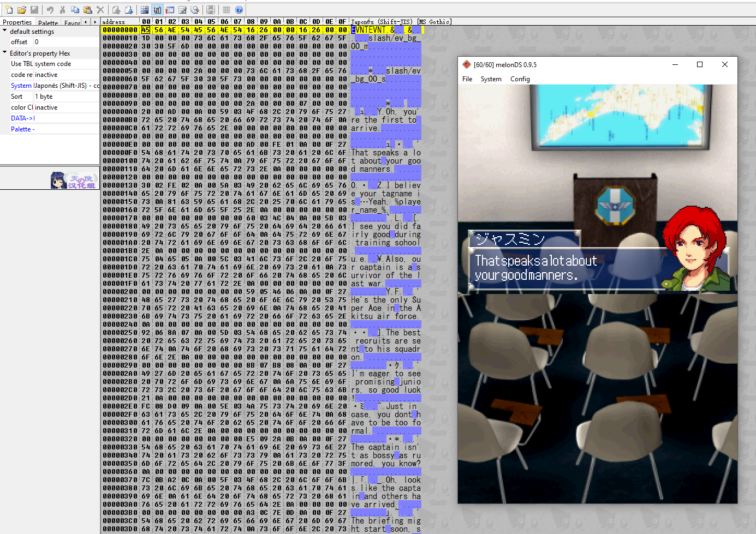
Task: Click the Delete X toolbar icon
Action: point(100,10)
